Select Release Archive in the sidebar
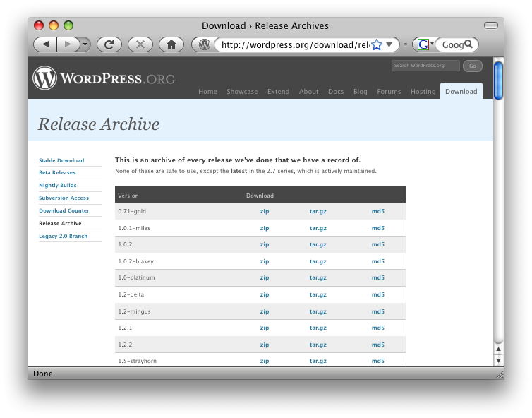 pos(60,223)
